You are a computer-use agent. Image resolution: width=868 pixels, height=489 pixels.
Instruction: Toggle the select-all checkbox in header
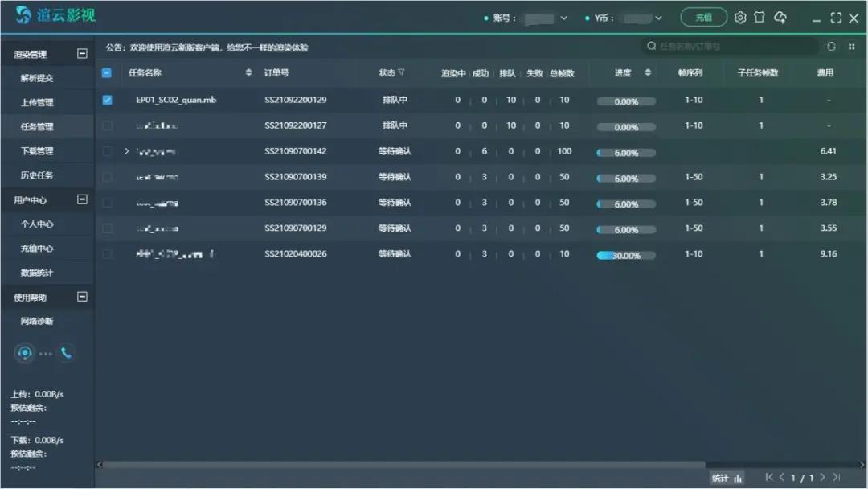pyautogui.click(x=107, y=73)
